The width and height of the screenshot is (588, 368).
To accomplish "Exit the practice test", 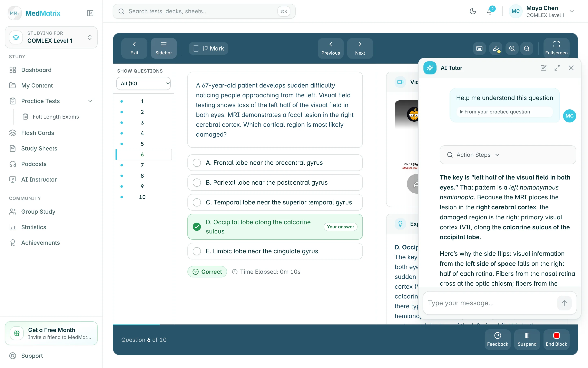I will (x=134, y=48).
